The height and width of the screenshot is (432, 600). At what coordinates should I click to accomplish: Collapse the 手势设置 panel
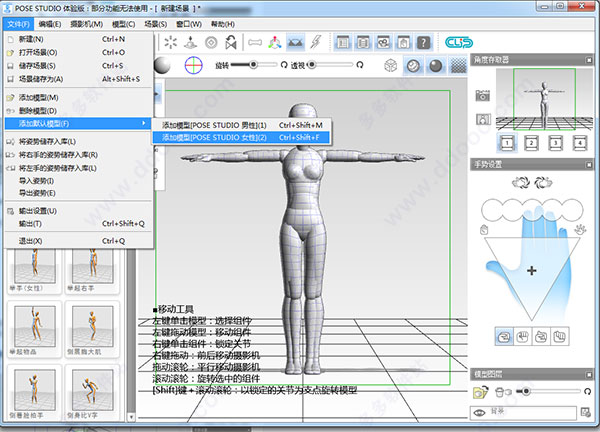click(x=589, y=165)
